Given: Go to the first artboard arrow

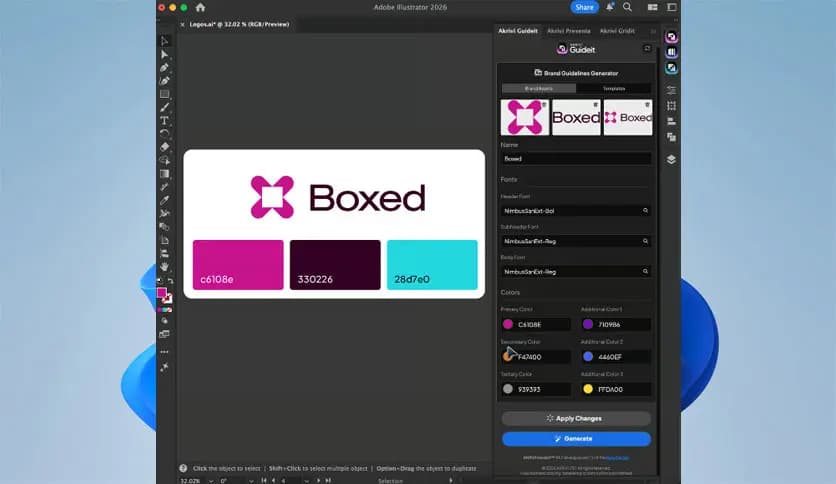Looking at the screenshot, I should (264, 480).
